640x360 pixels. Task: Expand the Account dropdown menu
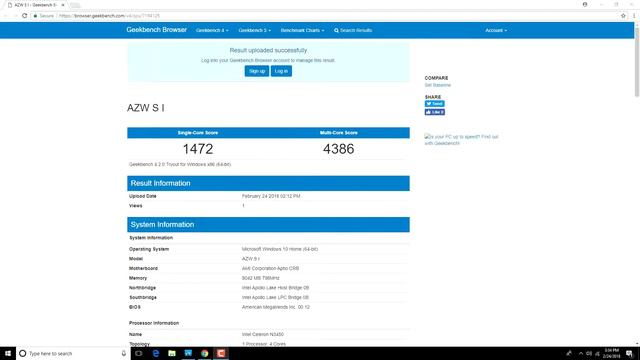tap(496, 30)
